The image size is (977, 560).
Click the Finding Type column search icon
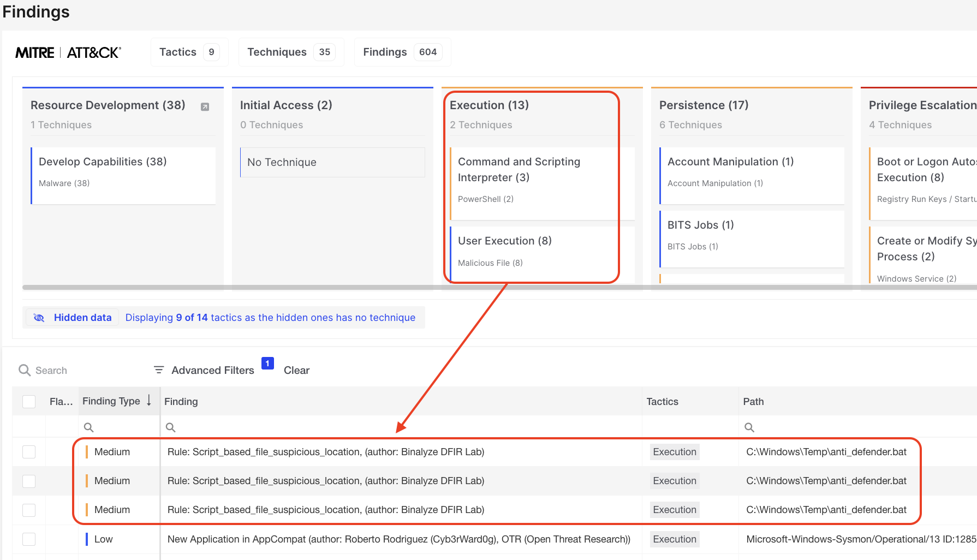[88, 427]
